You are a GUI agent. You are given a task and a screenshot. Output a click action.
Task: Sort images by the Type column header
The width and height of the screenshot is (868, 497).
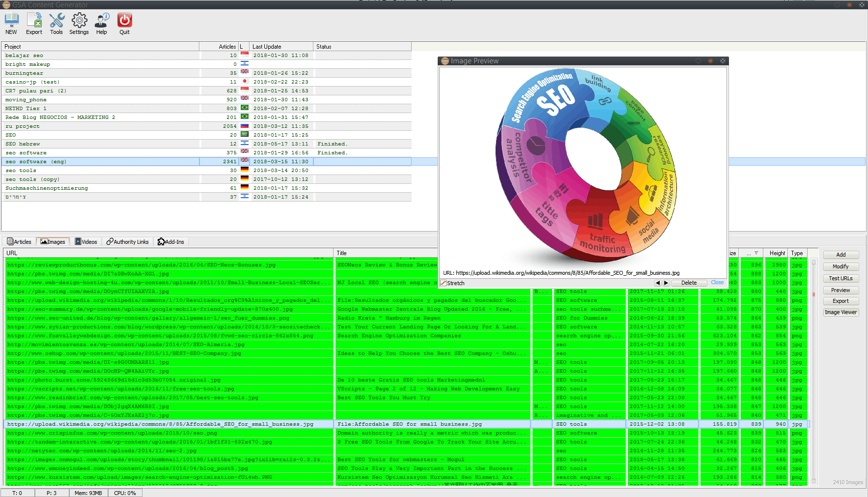click(797, 253)
